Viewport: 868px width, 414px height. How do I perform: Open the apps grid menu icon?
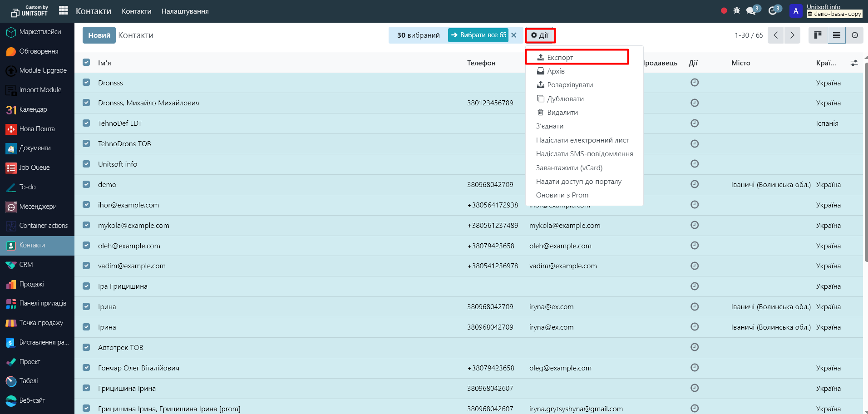(x=64, y=10)
